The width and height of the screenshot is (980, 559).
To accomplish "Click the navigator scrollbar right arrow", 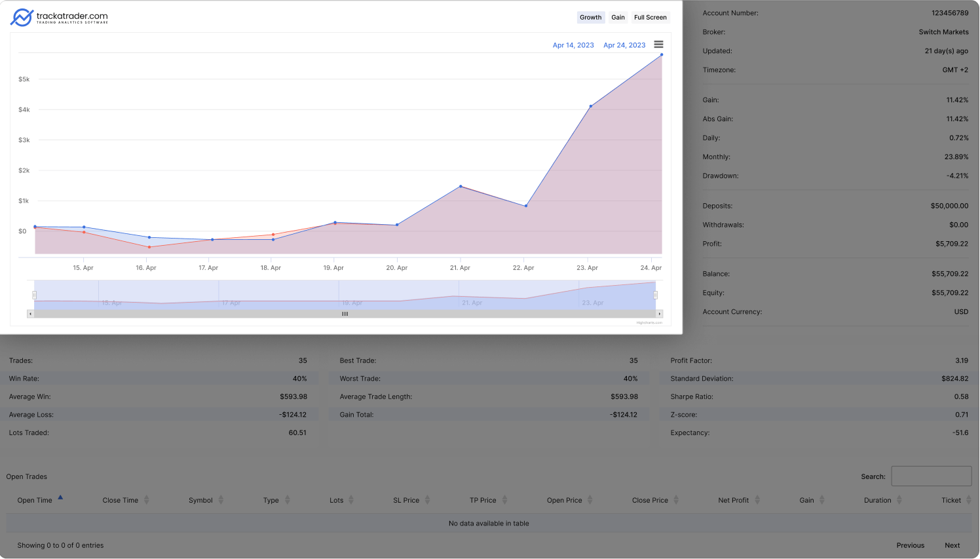I will point(659,314).
